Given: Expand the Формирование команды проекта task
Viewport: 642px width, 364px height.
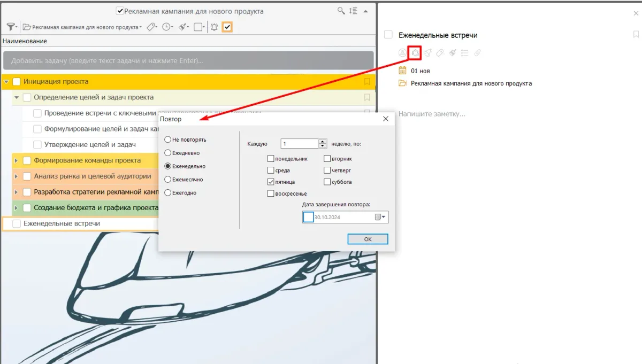Looking at the screenshot, I should (x=16, y=160).
